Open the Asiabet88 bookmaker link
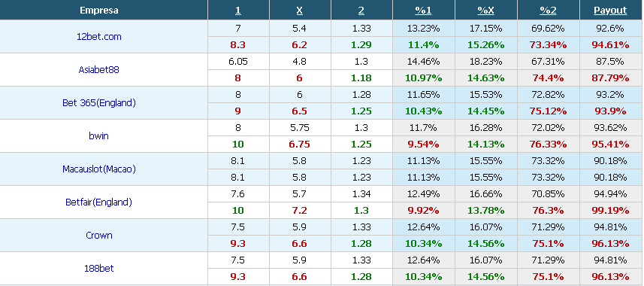The height and width of the screenshot is (286, 644). [x=99, y=69]
